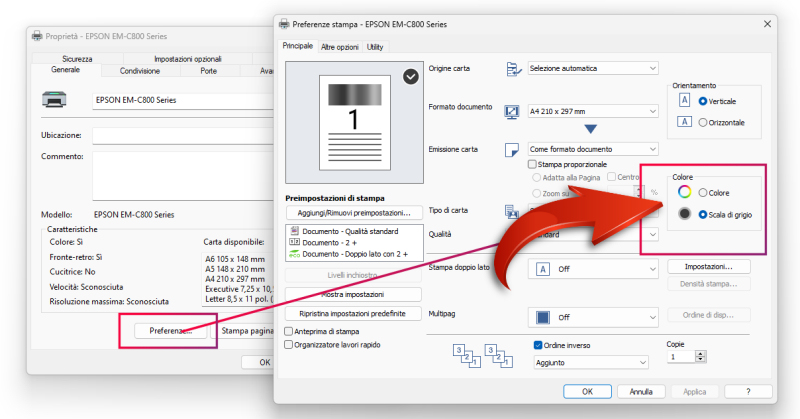Click the eco icon of Doppio lato preset

[x=294, y=254]
